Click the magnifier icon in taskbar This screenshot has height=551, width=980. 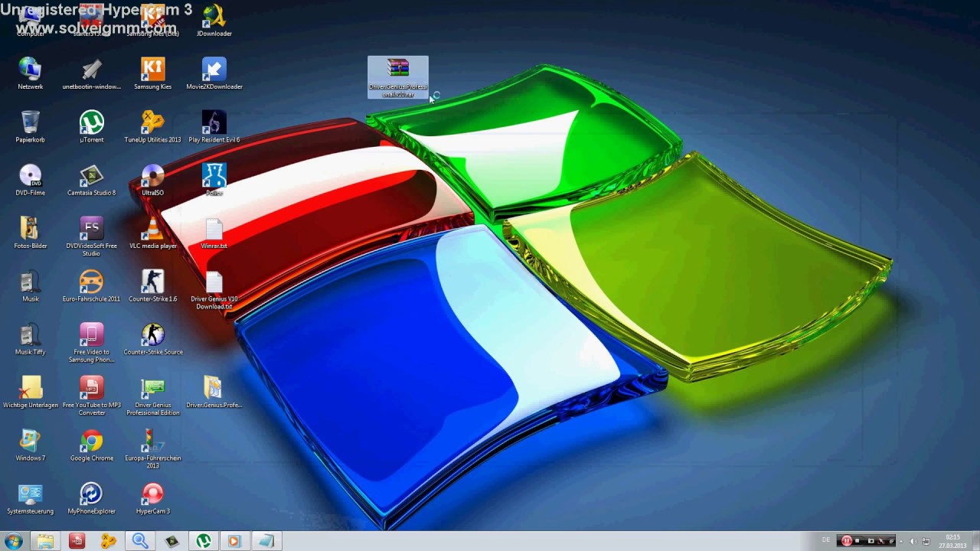coord(140,541)
